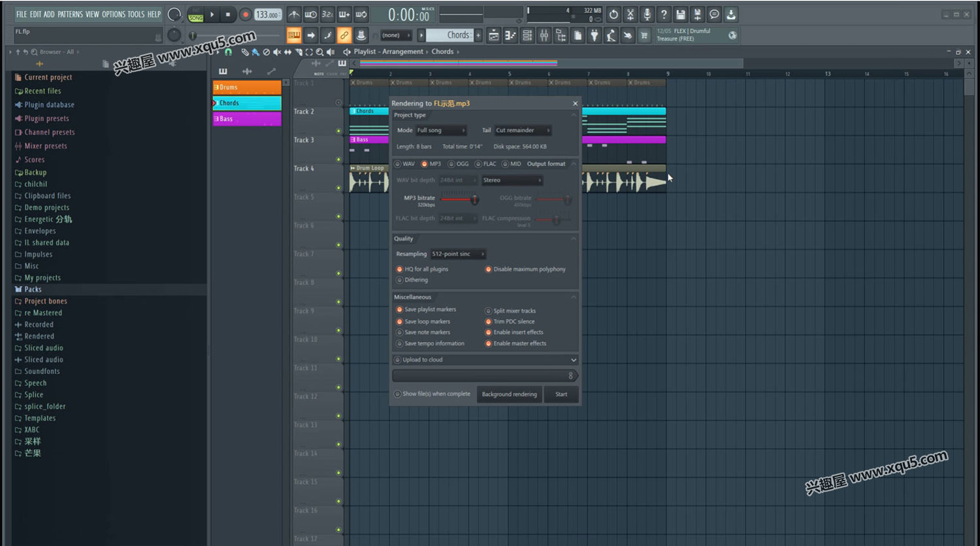Select FLAC output format
This screenshot has width=980, height=546.
coord(485,164)
